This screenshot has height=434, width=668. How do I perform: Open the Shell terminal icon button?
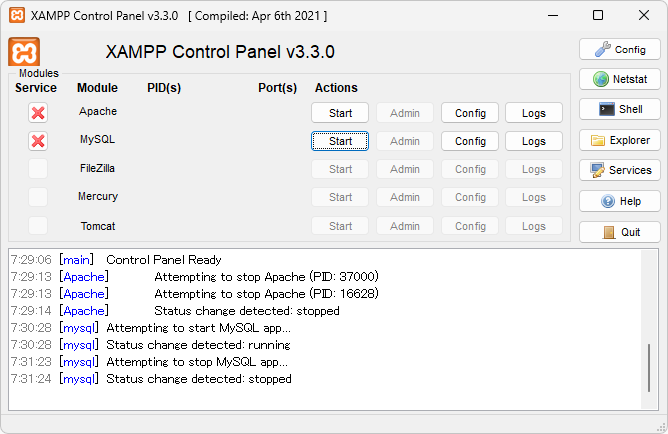coord(619,109)
